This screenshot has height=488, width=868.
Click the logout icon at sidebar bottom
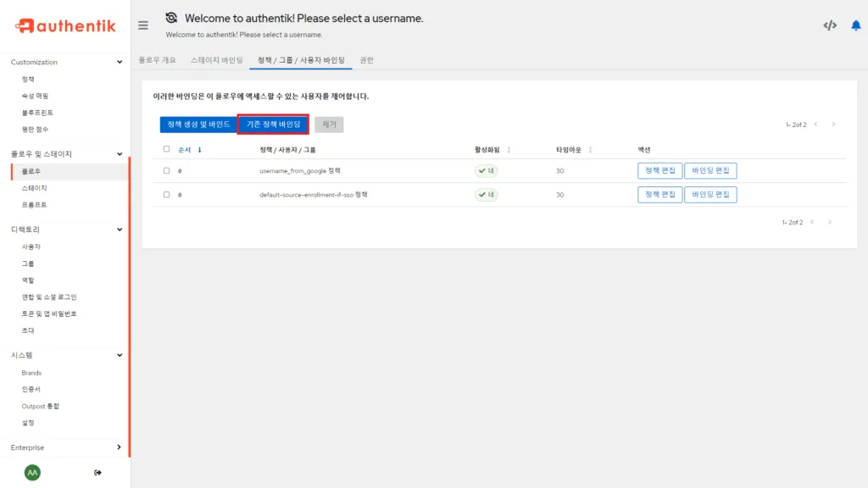(x=97, y=472)
